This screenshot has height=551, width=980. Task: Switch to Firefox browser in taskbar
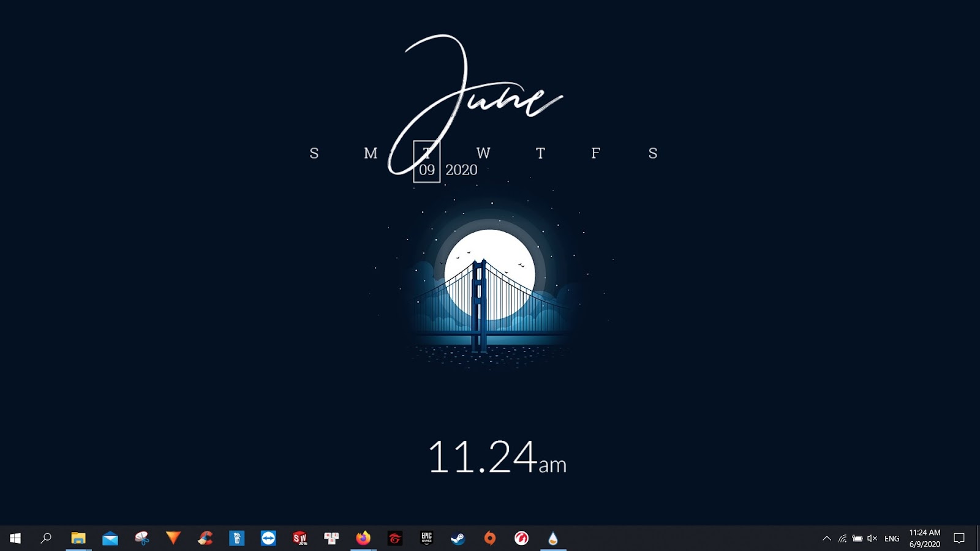coord(363,538)
